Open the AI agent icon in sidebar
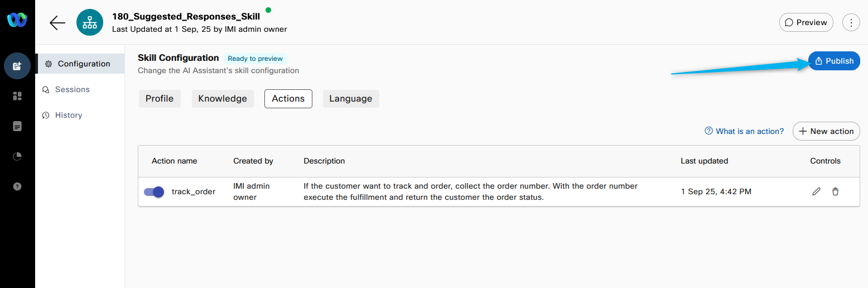868x288 pixels. [x=17, y=66]
